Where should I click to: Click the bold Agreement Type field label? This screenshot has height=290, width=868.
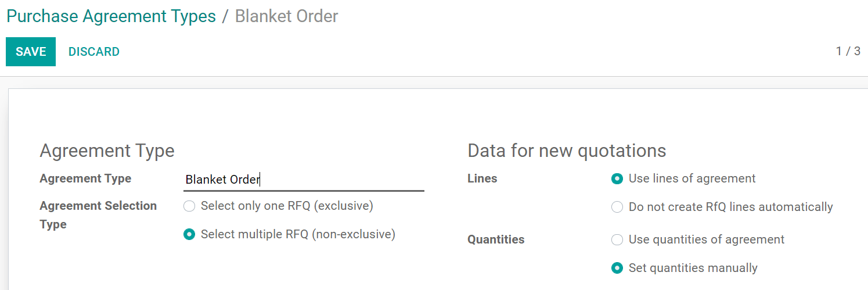[x=85, y=178]
